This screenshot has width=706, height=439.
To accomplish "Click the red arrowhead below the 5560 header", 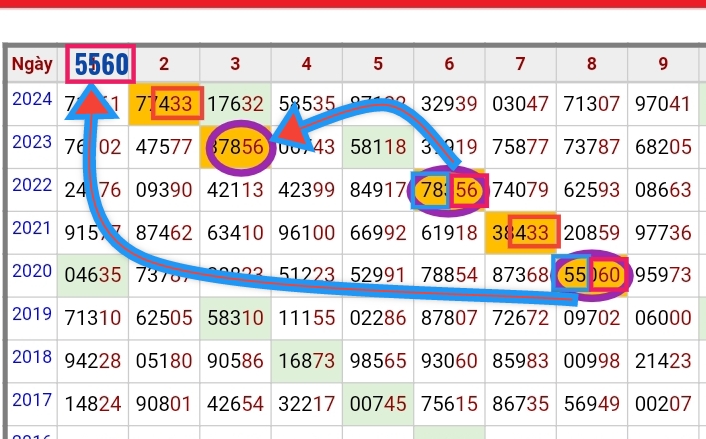I will 91,102.
